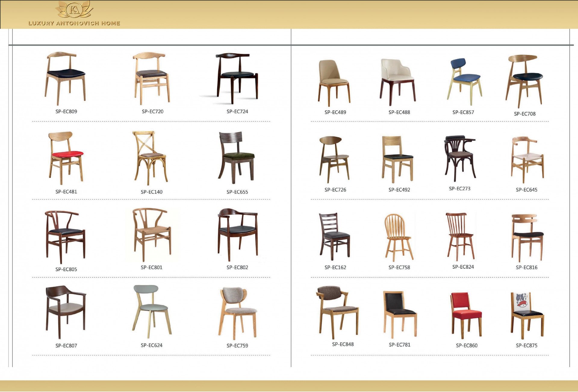The height and width of the screenshot is (392, 578).
Task: Click the red-seat SP-EC481 chair
Action: pyautogui.click(x=66, y=157)
